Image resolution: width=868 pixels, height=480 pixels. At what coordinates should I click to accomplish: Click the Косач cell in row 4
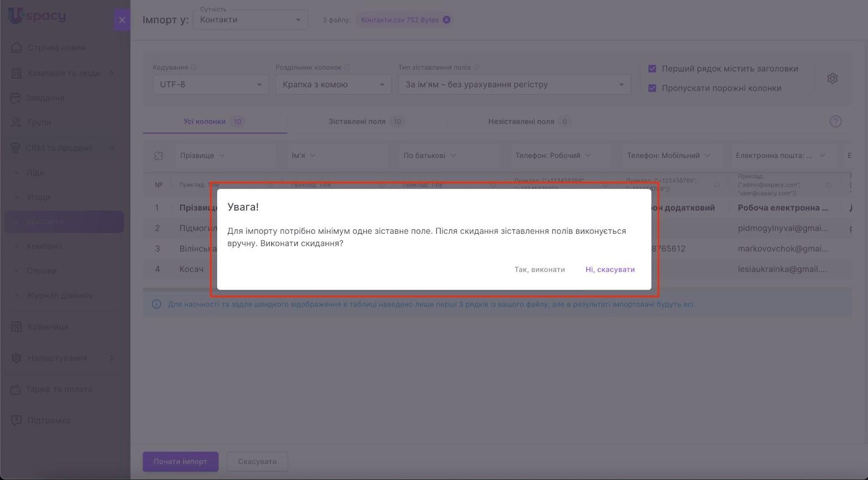[x=192, y=269]
